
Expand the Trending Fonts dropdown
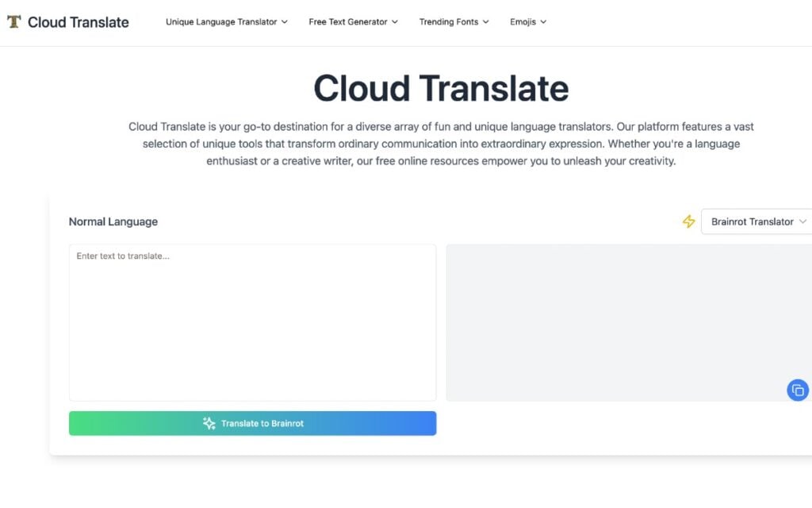(x=448, y=22)
